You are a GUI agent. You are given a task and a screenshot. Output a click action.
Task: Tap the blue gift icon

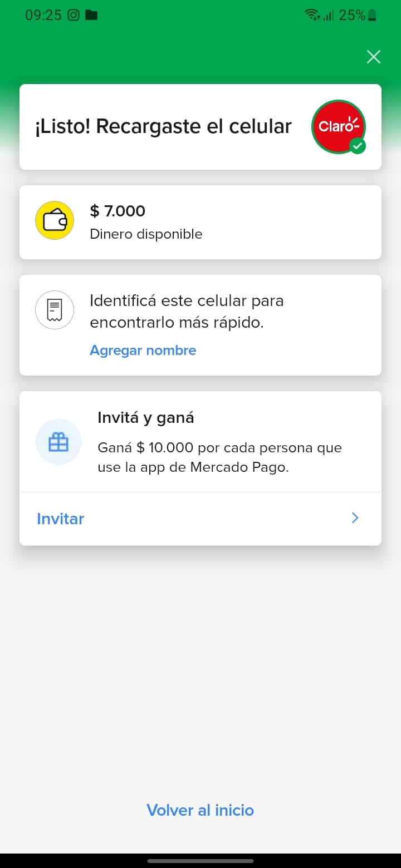pyautogui.click(x=58, y=442)
